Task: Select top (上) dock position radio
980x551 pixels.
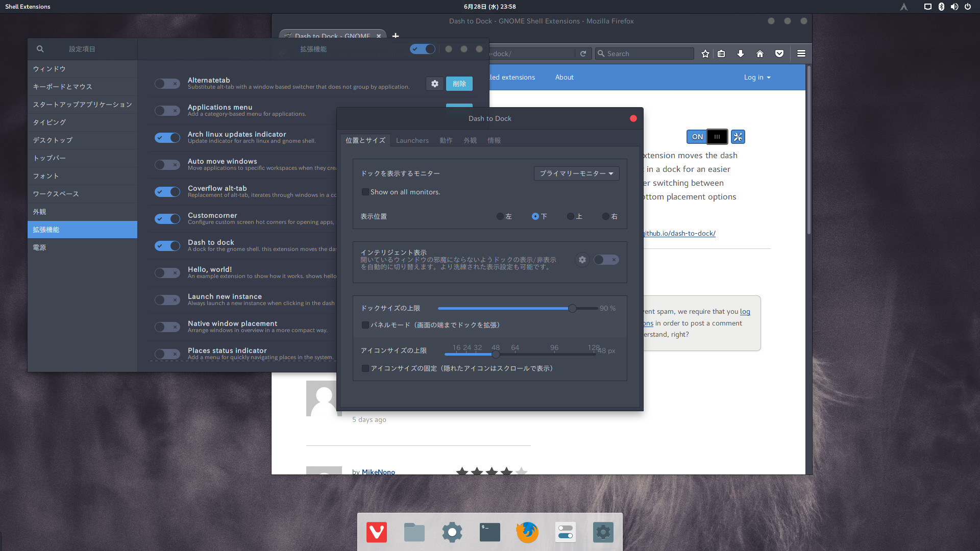Action: (571, 216)
